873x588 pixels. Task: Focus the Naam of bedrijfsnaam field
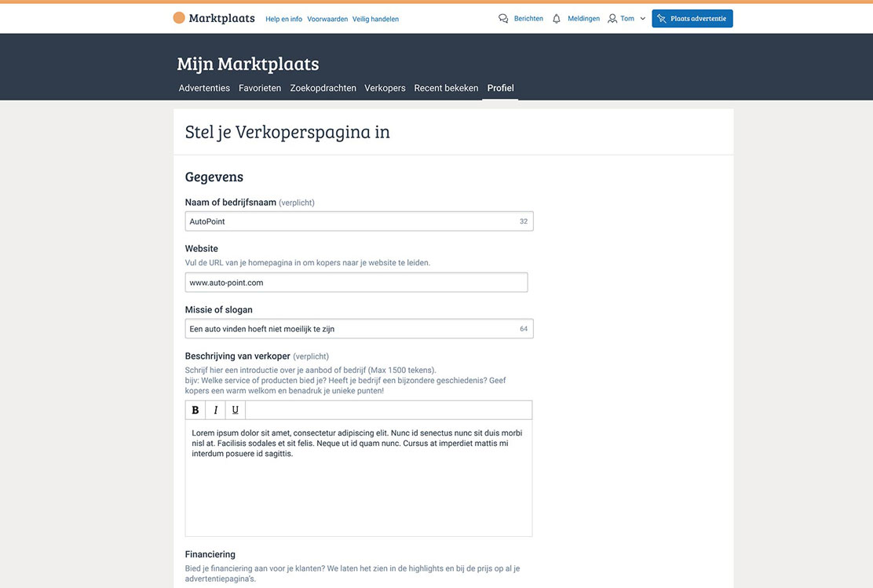tap(359, 221)
